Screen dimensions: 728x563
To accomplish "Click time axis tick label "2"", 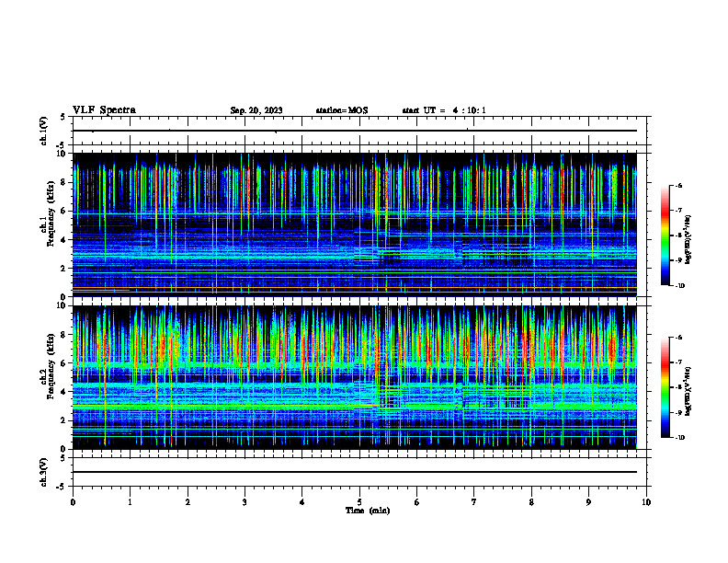I will [x=188, y=502].
